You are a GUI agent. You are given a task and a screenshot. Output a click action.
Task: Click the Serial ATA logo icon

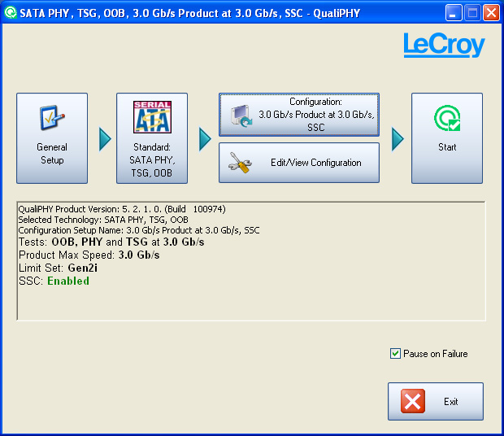[x=152, y=118]
